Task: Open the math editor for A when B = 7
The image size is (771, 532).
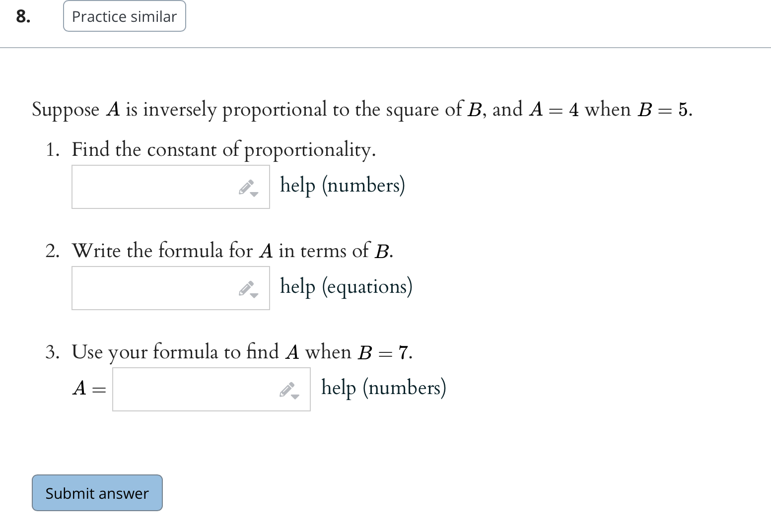Action: [287, 390]
